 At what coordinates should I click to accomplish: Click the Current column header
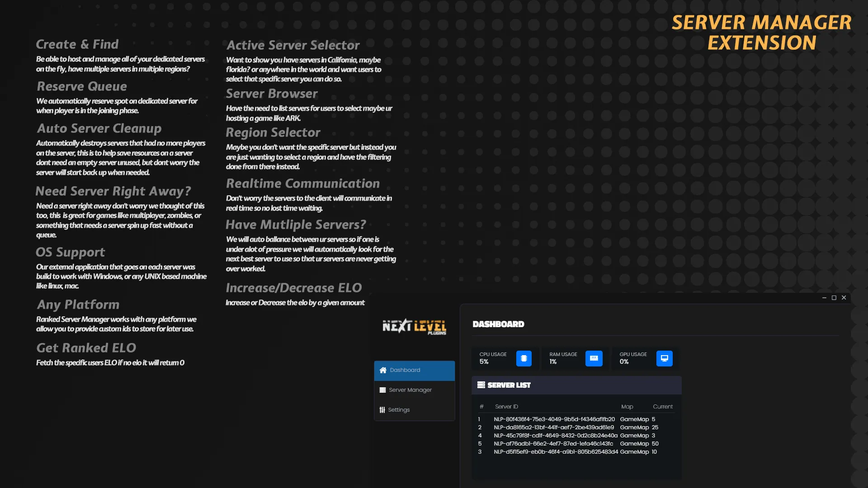(662, 407)
